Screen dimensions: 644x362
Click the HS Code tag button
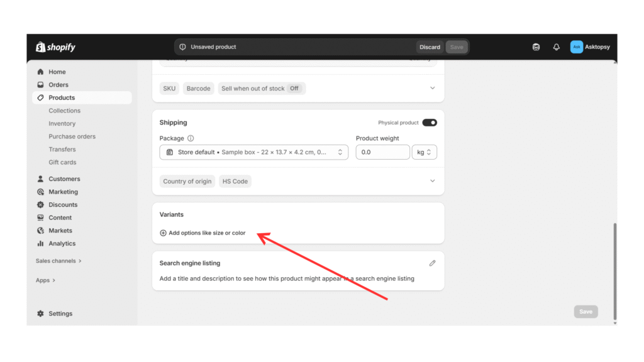click(x=235, y=182)
